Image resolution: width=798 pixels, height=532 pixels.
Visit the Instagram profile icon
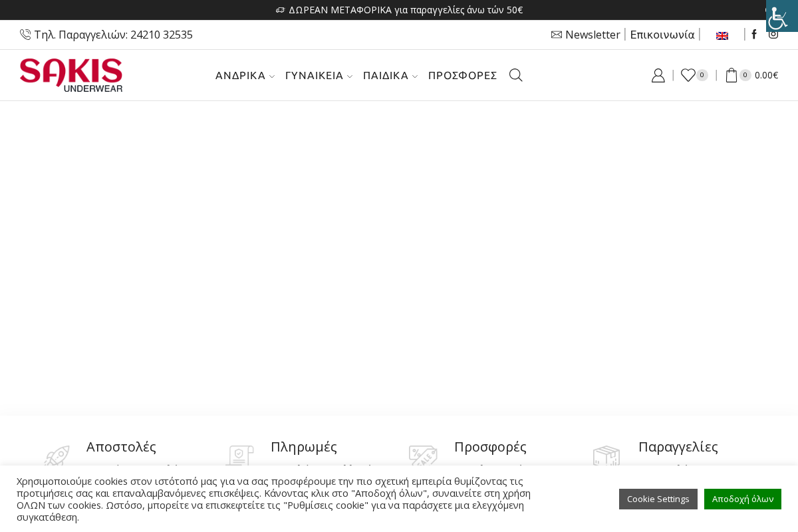773,35
